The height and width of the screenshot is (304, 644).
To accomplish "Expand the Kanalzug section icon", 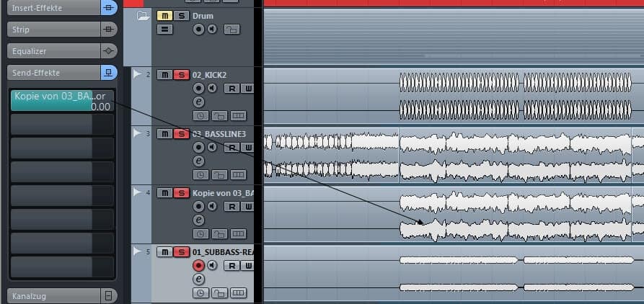I will pos(108,296).
